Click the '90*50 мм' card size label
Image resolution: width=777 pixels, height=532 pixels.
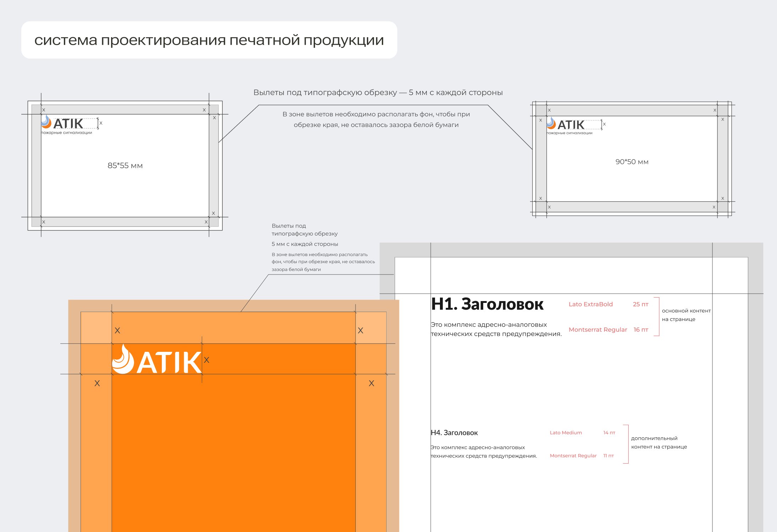tap(632, 162)
